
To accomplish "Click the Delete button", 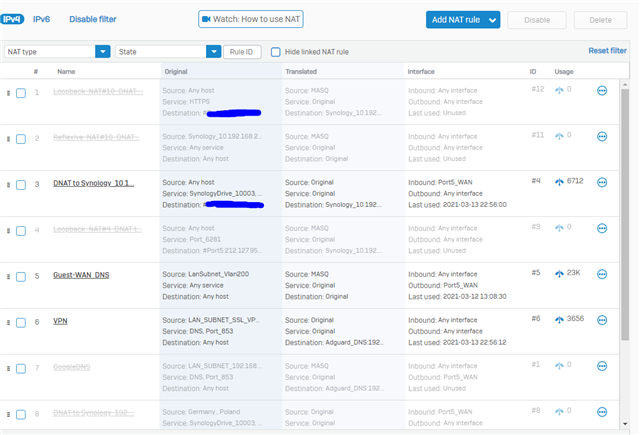I will click(600, 20).
